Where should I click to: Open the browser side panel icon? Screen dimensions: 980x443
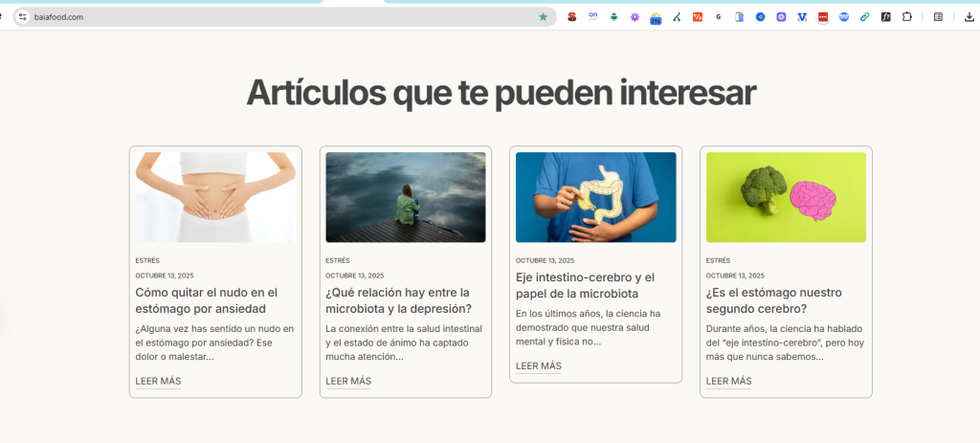pyautogui.click(x=938, y=17)
